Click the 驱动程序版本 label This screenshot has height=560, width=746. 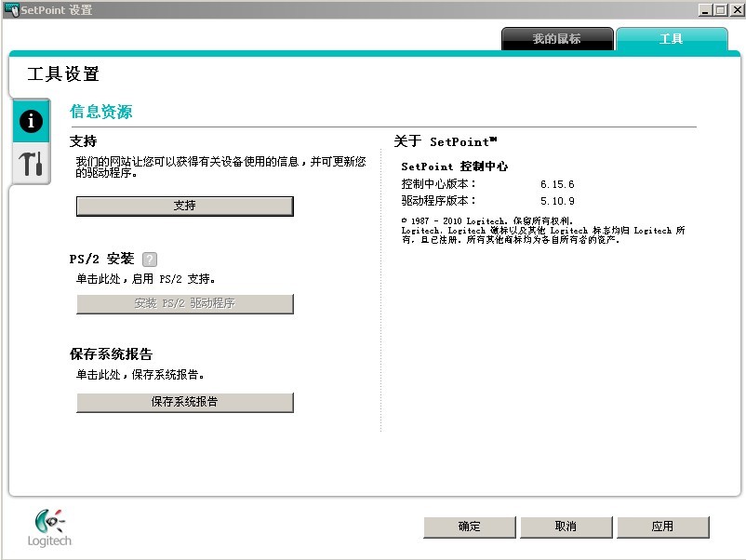coord(438,201)
